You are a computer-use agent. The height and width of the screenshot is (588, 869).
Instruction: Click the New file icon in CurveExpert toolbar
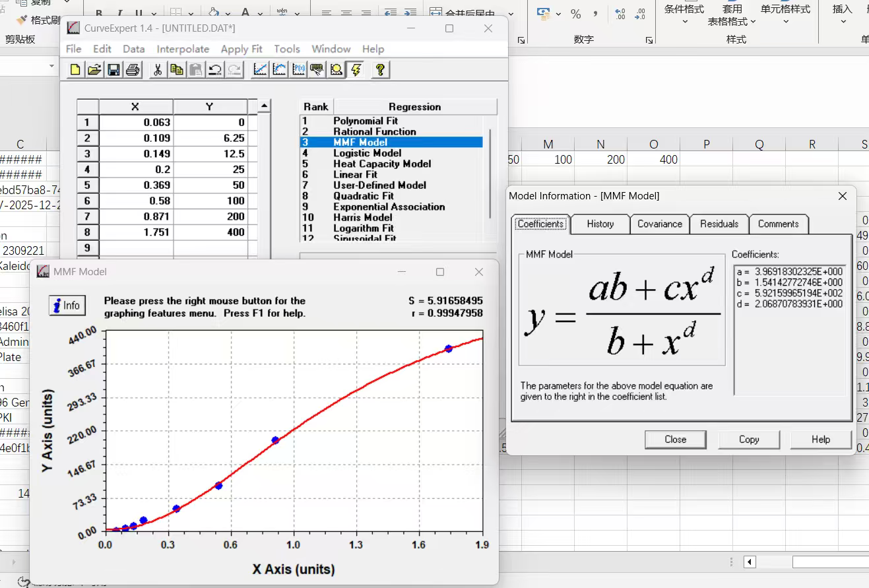click(75, 70)
